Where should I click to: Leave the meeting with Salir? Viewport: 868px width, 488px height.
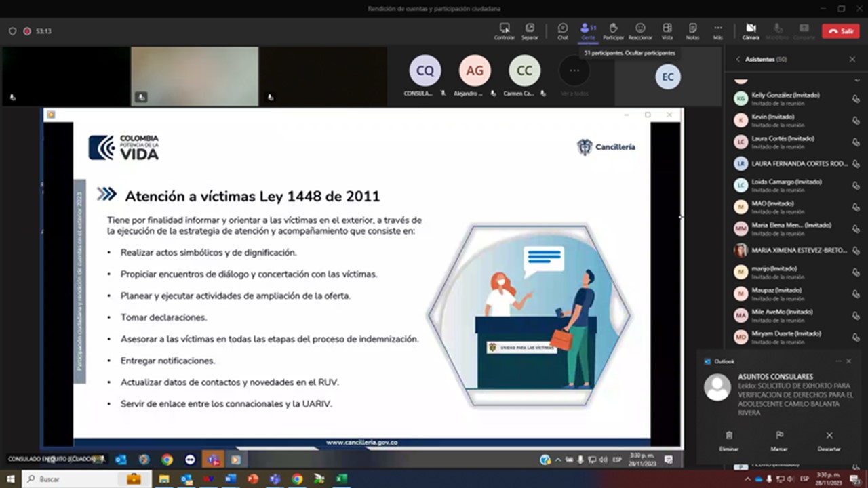coord(840,31)
